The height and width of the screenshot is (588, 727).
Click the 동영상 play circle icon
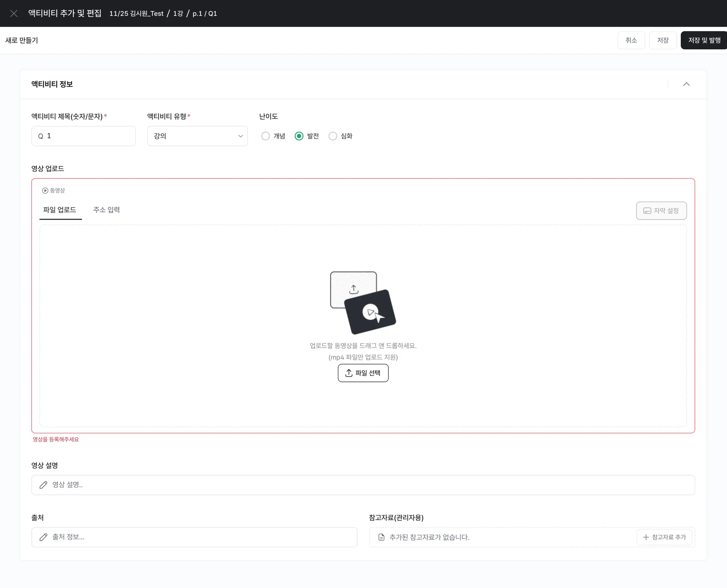pyautogui.click(x=45, y=191)
